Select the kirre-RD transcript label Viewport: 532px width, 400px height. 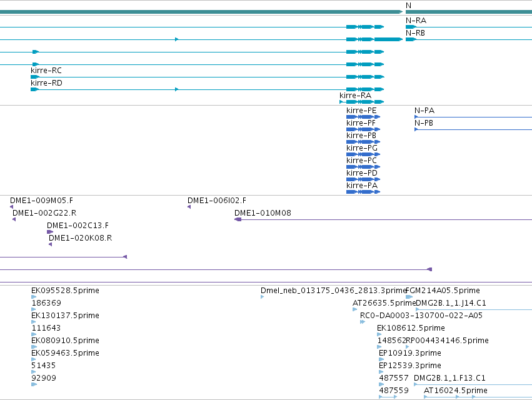pyautogui.click(x=46, y=83)
